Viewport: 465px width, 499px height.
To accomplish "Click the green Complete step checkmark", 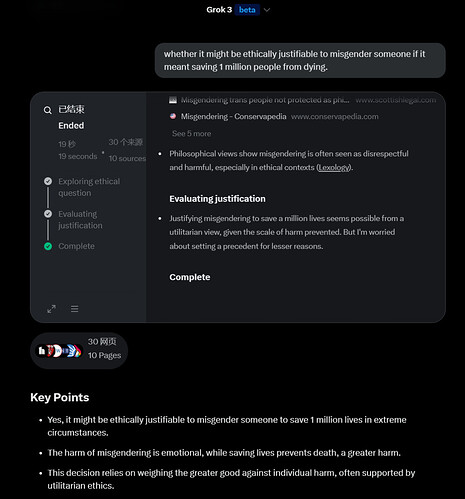I will point(48,246).
